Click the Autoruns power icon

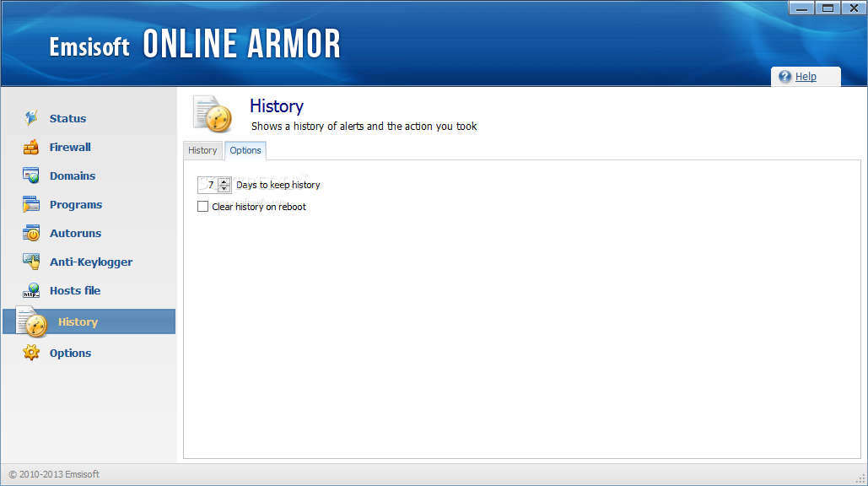coord(31,233)
